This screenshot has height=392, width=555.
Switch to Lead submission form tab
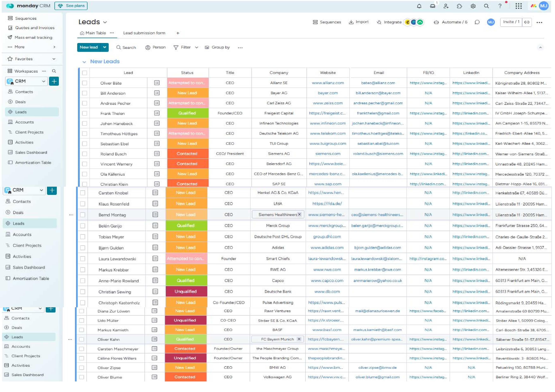[144, 33]
